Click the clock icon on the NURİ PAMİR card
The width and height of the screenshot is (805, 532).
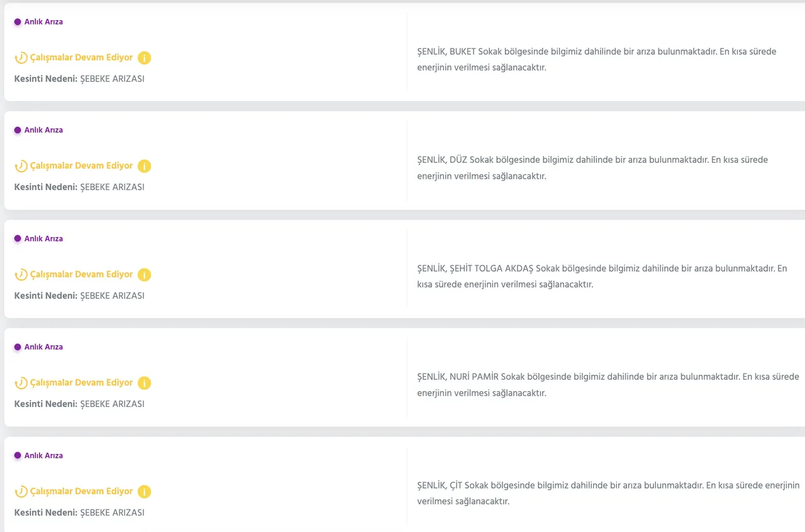[21, 383]
